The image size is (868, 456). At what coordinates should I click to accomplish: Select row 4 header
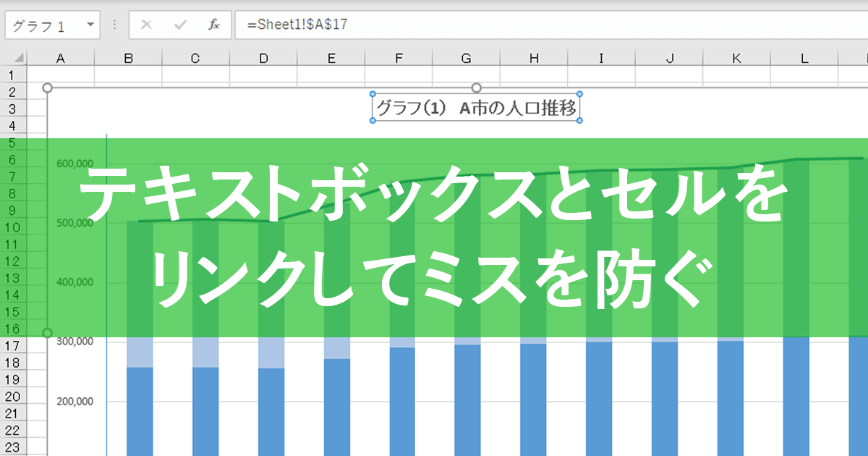pyautogui.click(x=13, y=126)
